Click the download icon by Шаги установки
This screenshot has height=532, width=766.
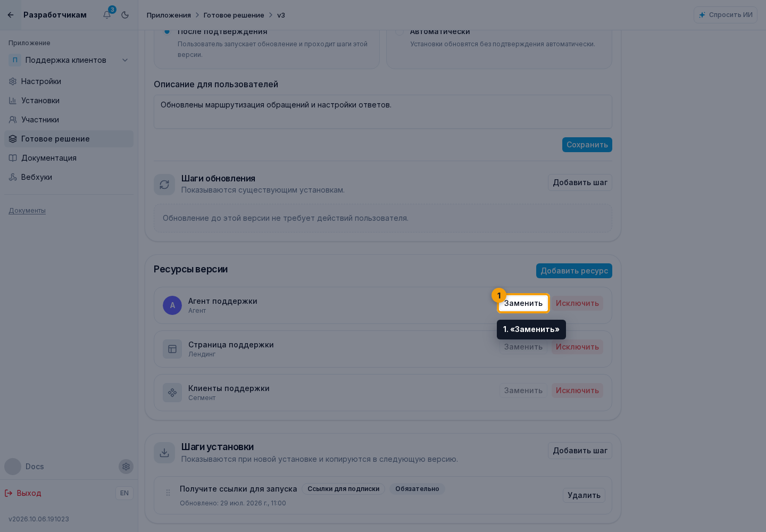(164, 453)
